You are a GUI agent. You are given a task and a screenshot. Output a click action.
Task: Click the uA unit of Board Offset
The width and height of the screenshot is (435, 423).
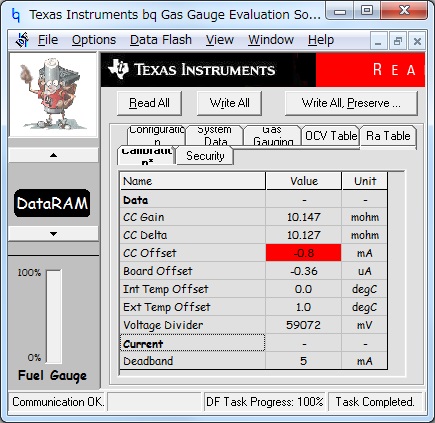point(365,271)
